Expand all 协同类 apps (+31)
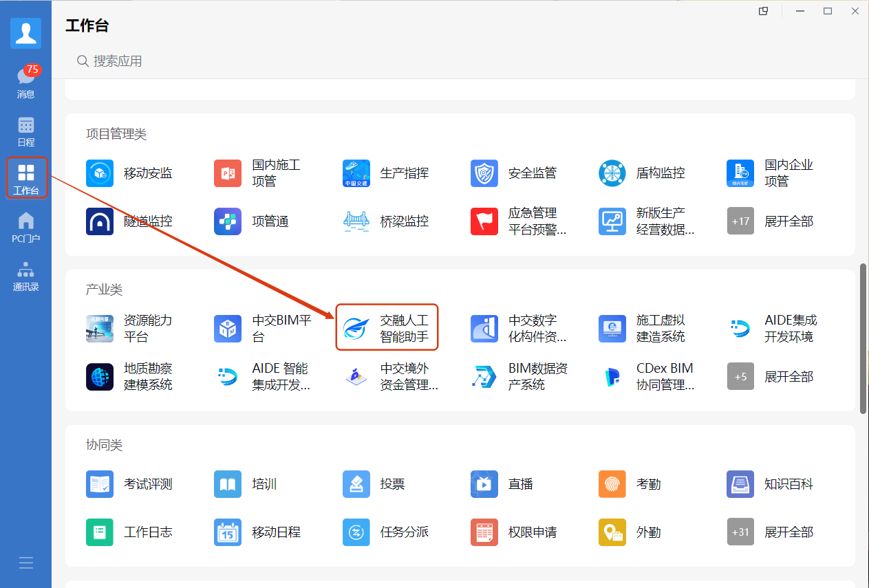 pyautogui.click(x=770, y=532)
